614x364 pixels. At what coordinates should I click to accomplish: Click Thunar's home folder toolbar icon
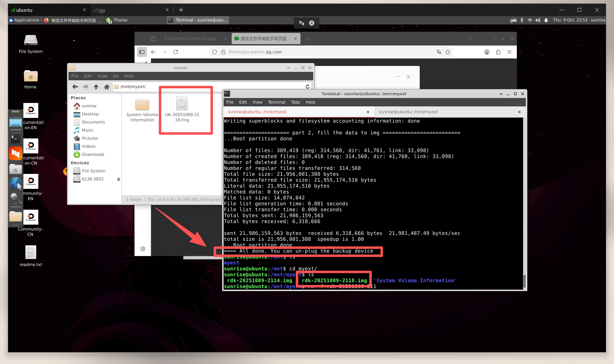pos(106,87)
